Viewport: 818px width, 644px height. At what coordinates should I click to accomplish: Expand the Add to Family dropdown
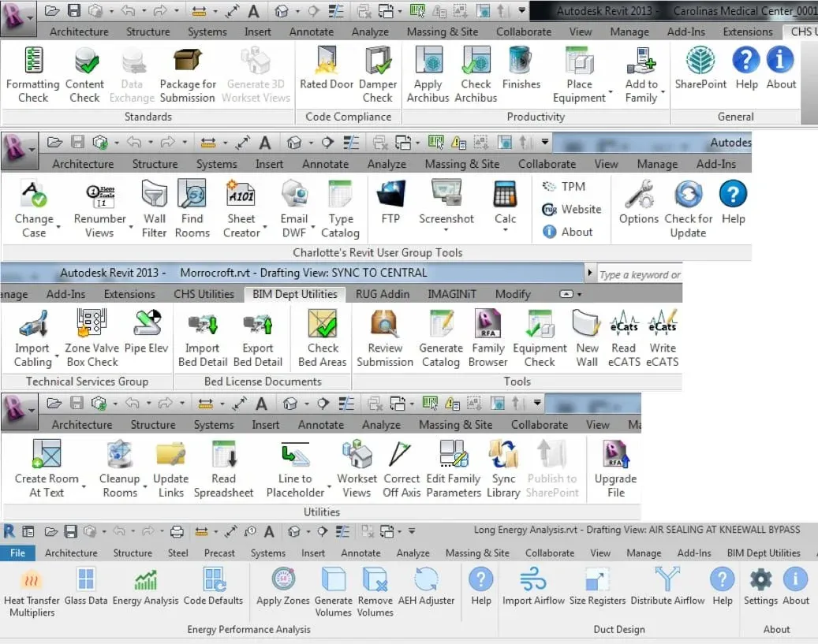663,93
